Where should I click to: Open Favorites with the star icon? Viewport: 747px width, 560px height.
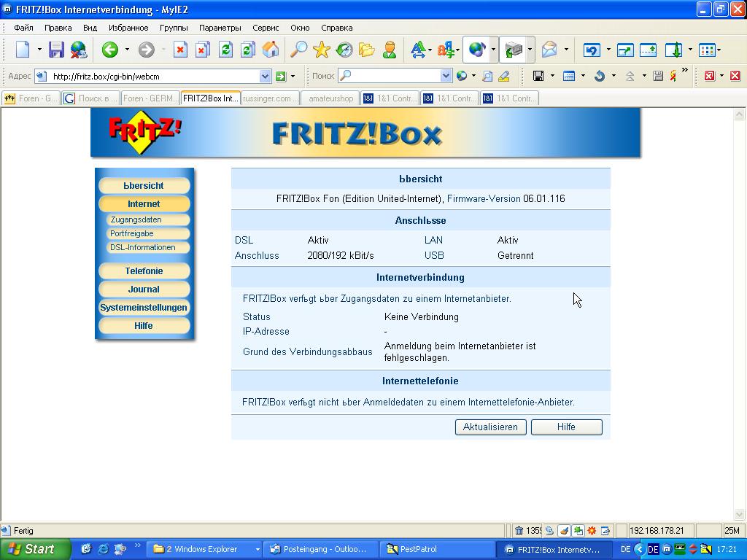click(322, 49)
